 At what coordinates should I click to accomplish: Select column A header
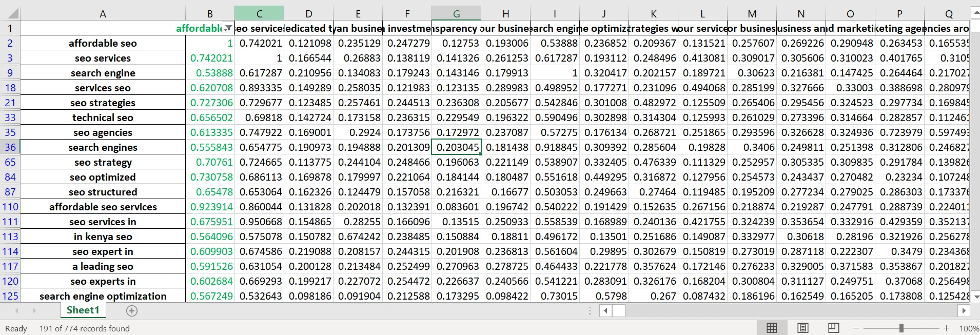tap(103, 14)
